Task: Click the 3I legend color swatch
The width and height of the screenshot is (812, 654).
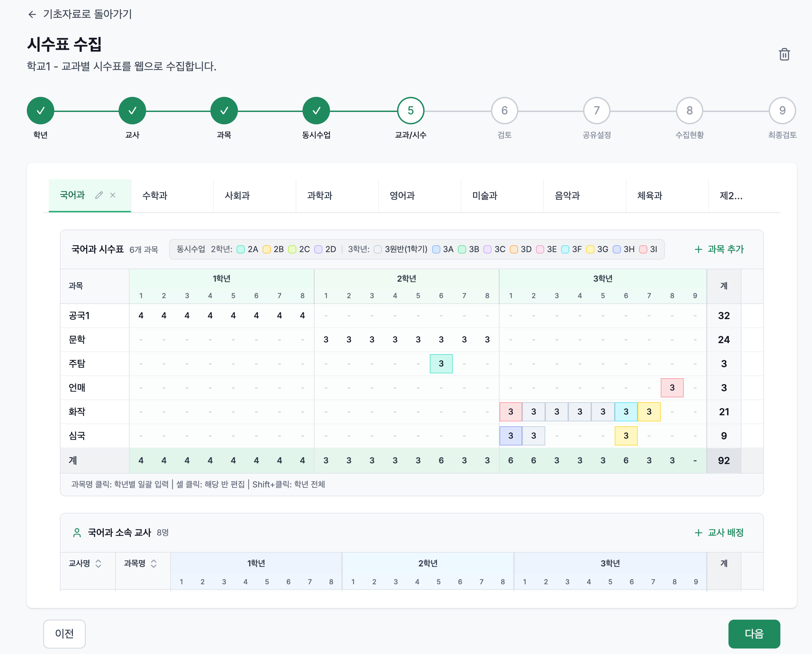Action: 643,249
